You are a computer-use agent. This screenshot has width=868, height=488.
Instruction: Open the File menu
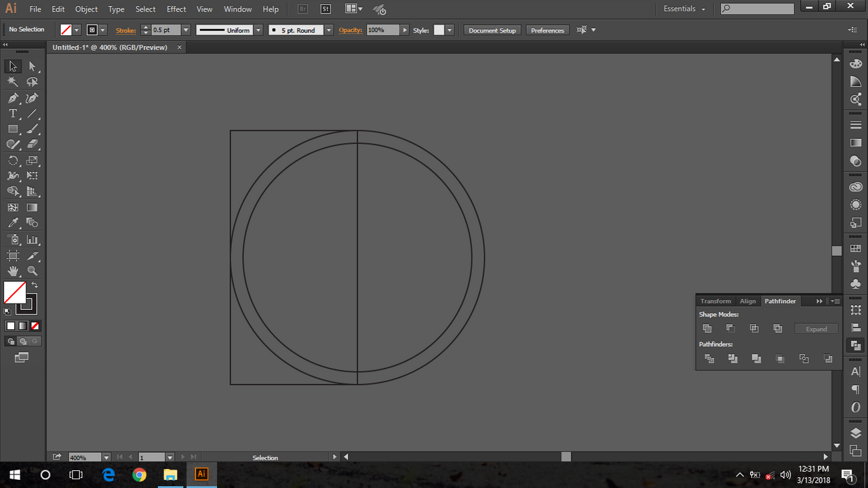(35, 9)
